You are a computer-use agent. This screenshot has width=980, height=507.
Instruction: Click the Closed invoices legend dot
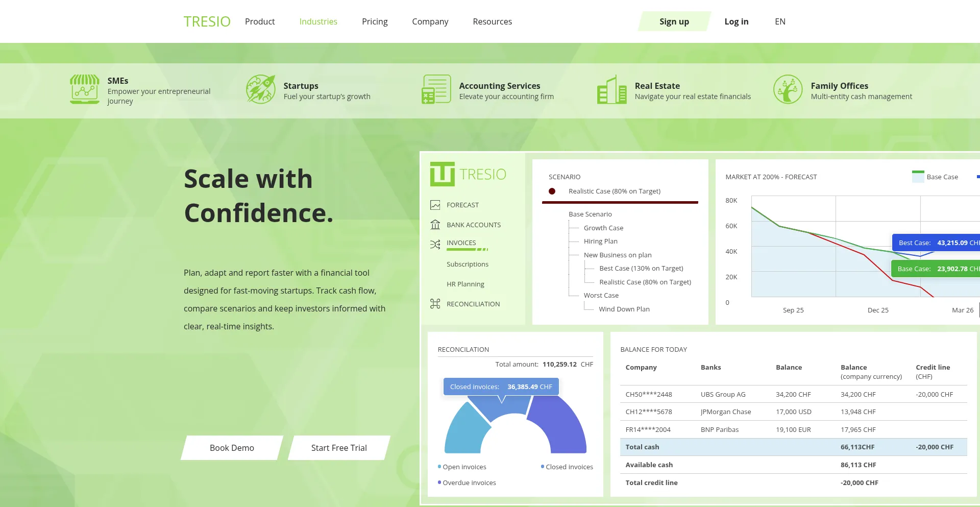pyautogui.click(x=543, y=467)
